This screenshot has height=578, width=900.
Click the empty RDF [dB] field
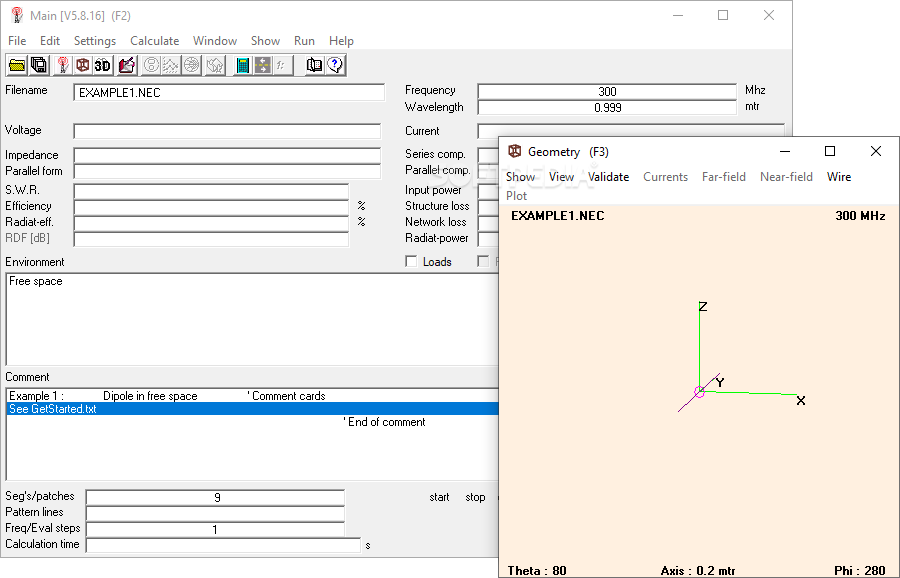coord(211,239)
